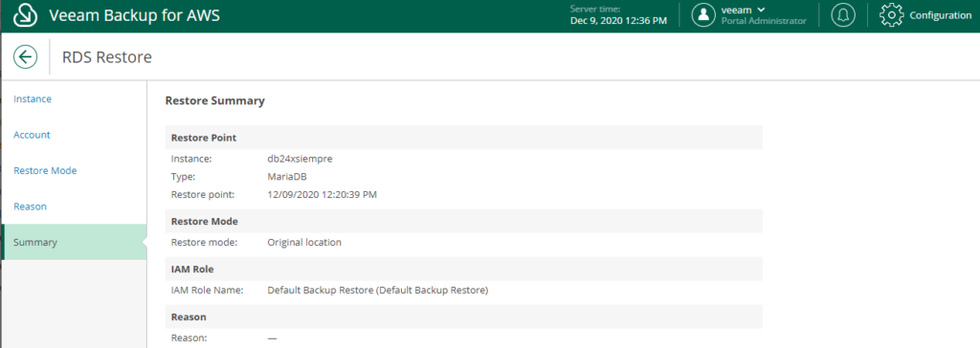Click the RDS Restore page title

[107, 57]
